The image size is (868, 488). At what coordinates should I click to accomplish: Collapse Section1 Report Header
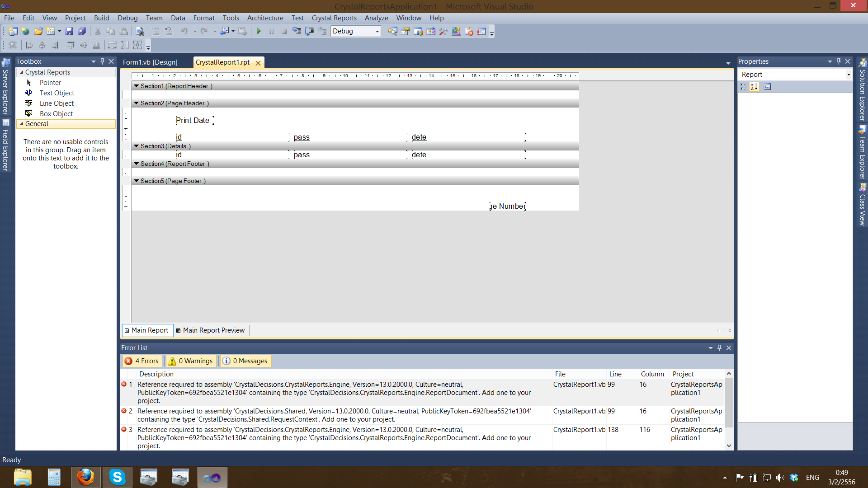[136, 86]
